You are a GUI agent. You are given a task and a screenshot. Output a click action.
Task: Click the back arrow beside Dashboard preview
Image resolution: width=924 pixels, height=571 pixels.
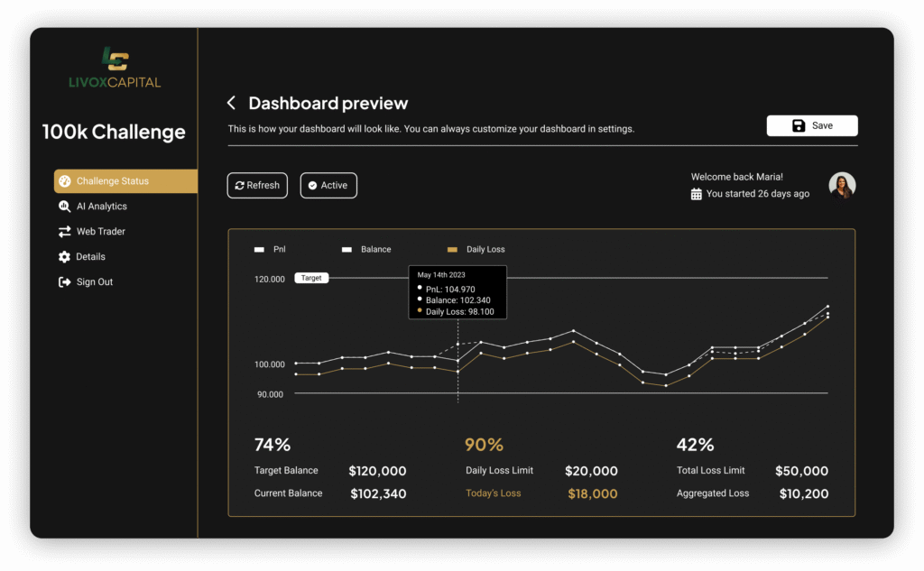(x=231, y=103)
